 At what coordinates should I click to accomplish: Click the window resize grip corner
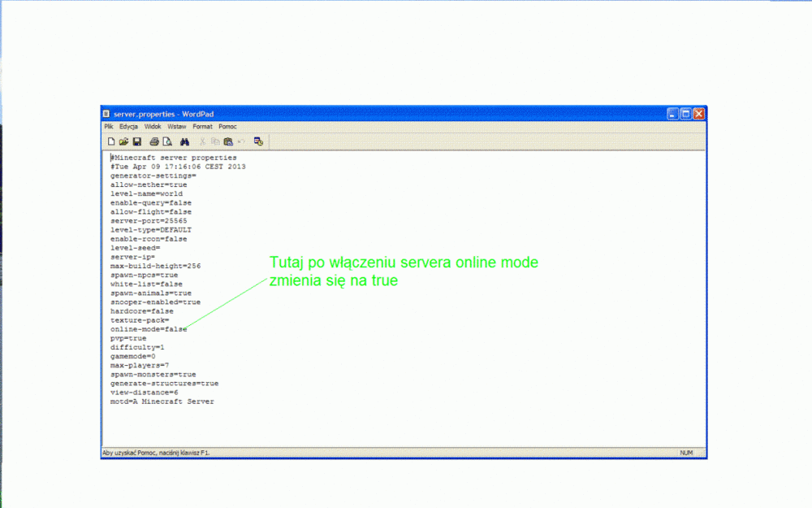tap(702, 454)
